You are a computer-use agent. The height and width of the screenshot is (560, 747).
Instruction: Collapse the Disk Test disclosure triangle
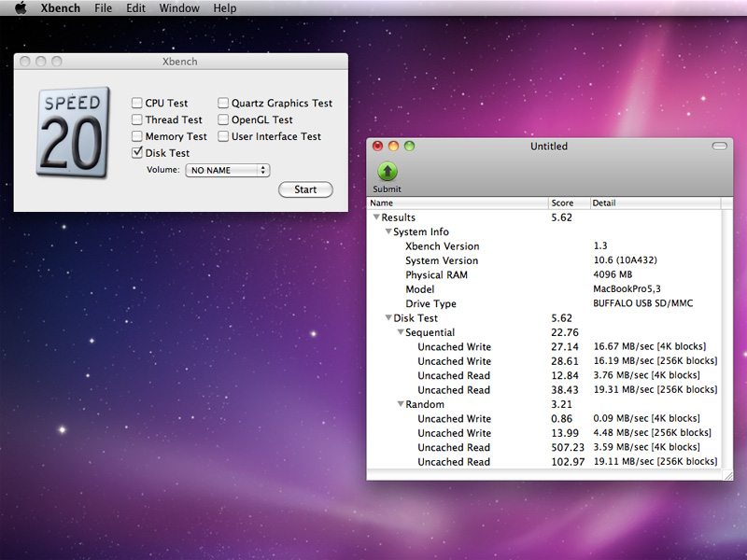(x=388, y=317)
